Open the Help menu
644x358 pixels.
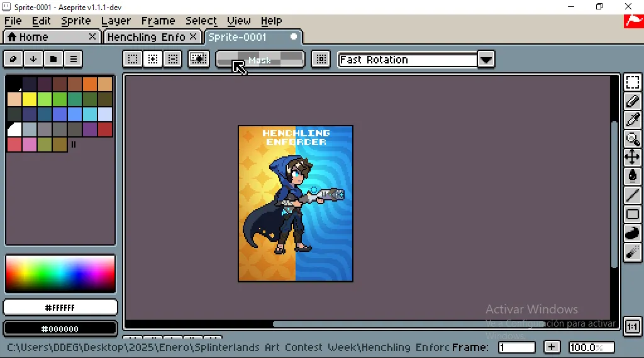(271, 21)
